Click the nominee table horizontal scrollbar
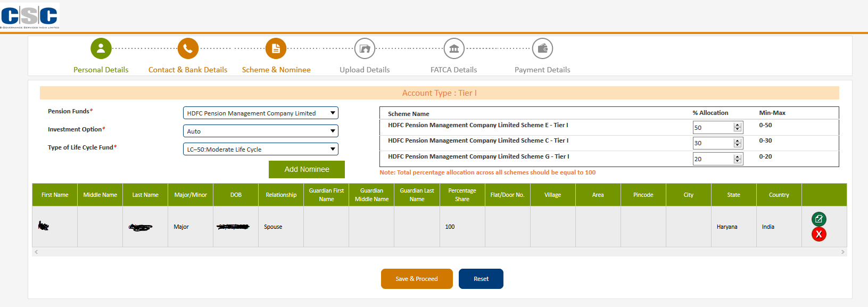Image resolution: width=868 pixels, height=307 pixels. pos(440,252)
